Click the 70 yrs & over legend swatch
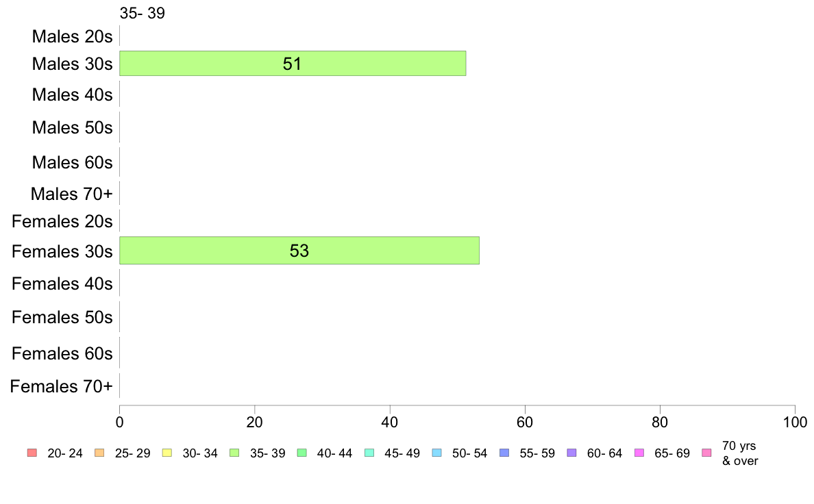Image resolution: width=814 pixels, height=504 pixels. [706, 453]
